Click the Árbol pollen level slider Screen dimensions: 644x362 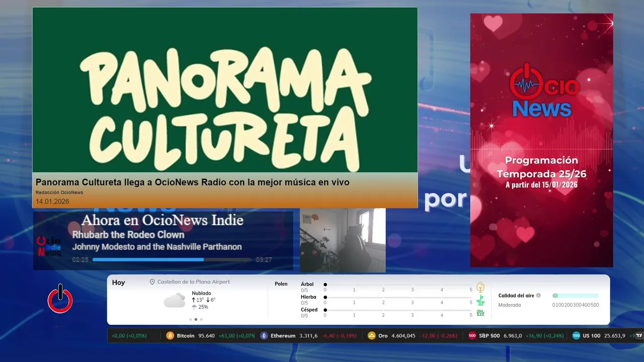coord(398,285)
